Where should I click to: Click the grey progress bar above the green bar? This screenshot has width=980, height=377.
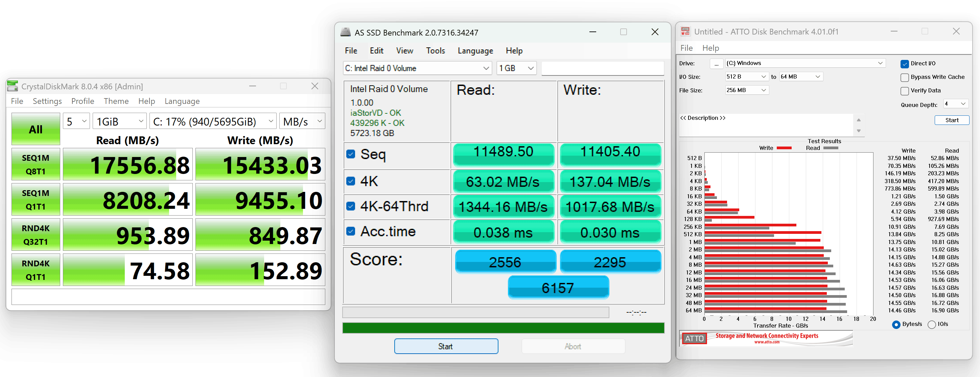point(475,312)
